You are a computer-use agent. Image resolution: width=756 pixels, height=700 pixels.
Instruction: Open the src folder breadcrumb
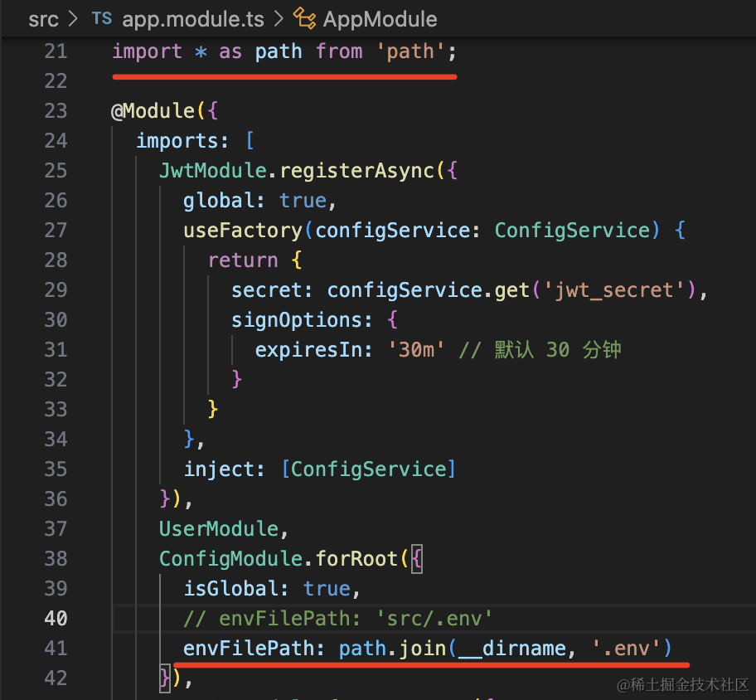click(x=43, y=18)
